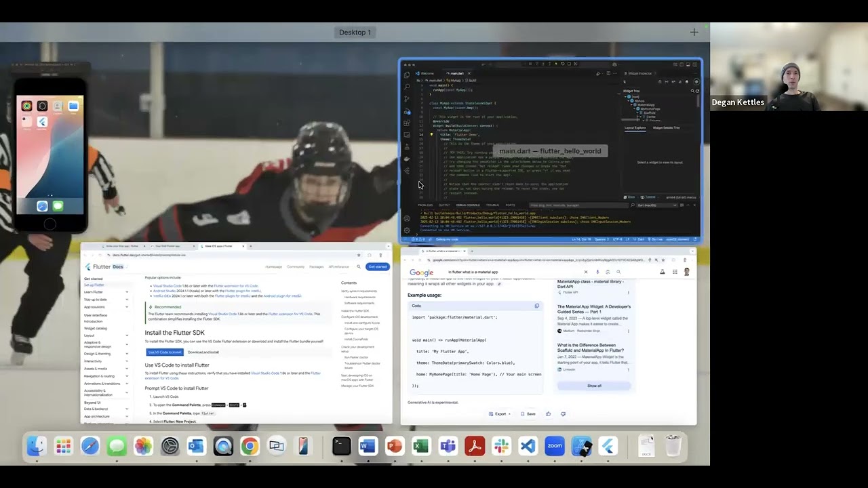Screen dimensions: 868x488
Task: Open Set up Flutter sidebar link
Action: pos(94,285)
